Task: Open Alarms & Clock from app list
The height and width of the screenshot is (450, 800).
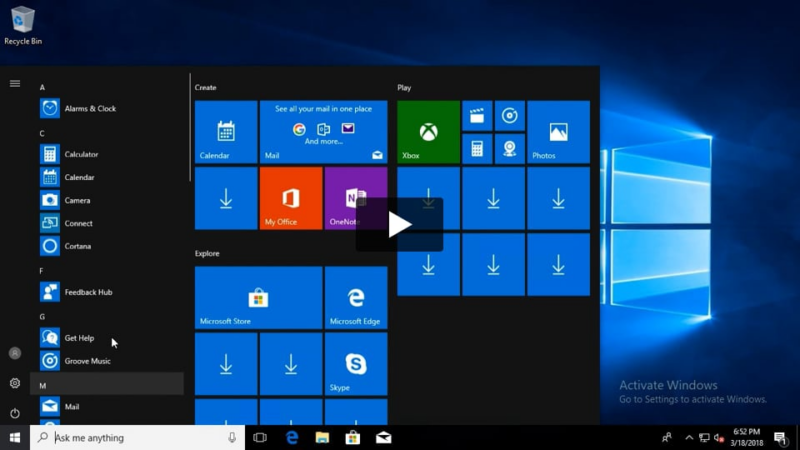Action: click(90, 108)
